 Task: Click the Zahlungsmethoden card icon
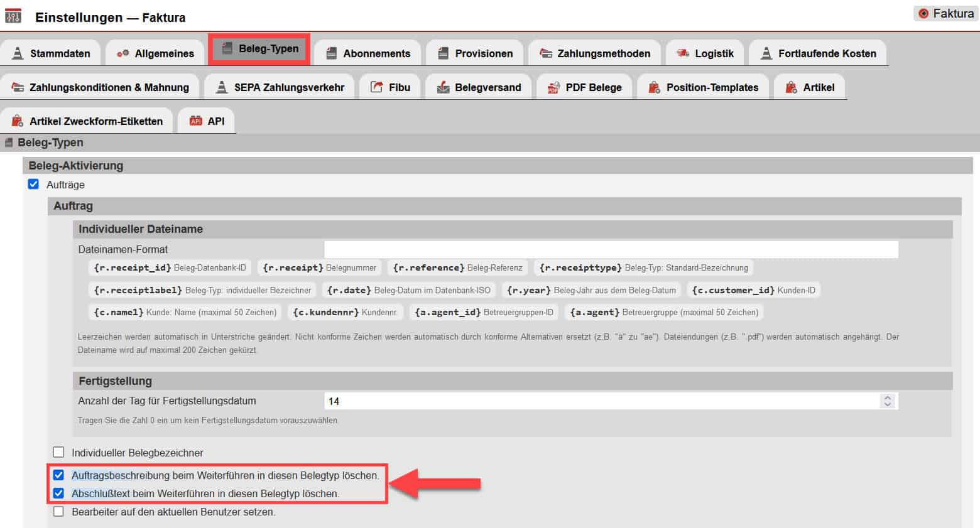546,53
